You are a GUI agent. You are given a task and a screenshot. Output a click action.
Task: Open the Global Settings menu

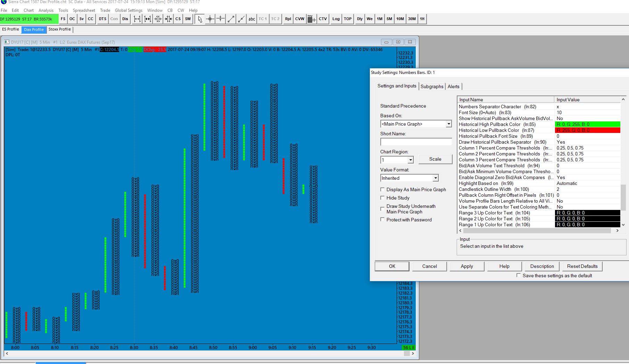(129, 10)
